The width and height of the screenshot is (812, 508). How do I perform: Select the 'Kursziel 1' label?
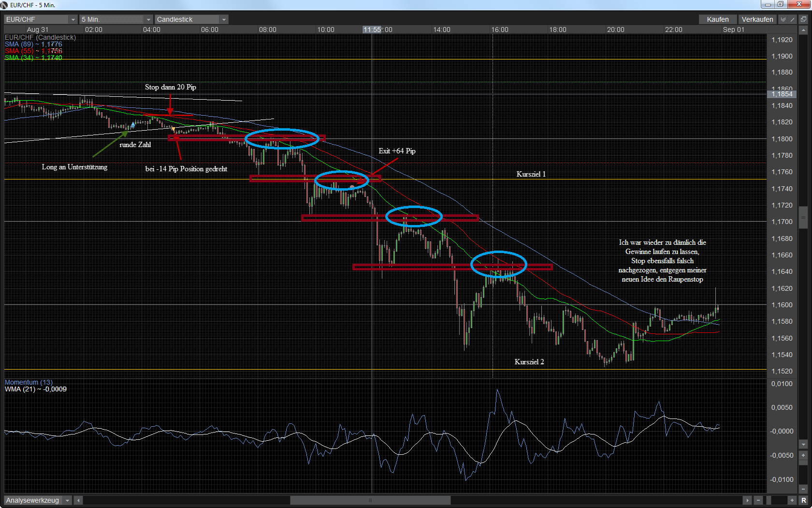coord(531,174)
